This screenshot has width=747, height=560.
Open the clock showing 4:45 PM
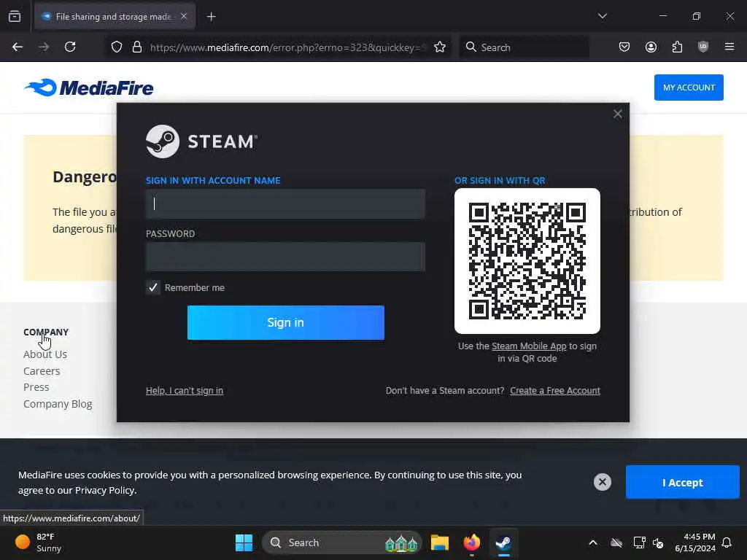(695, 542)
